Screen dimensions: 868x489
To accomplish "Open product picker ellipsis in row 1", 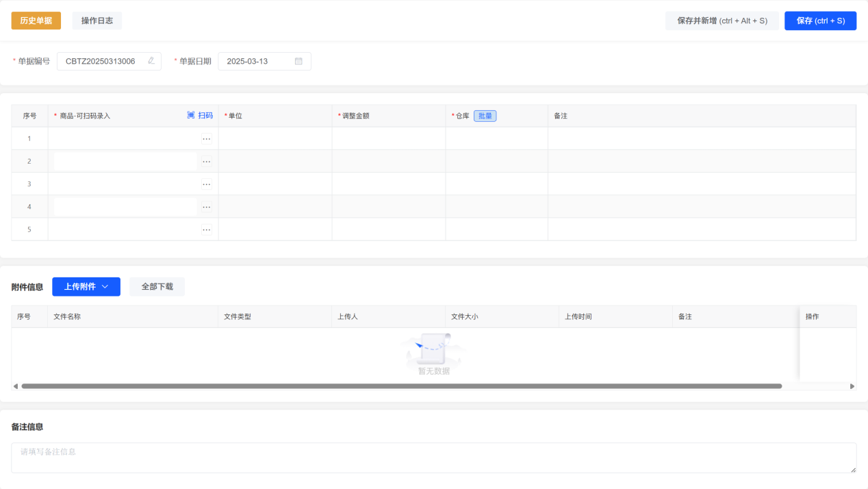I will click(206, 139).
